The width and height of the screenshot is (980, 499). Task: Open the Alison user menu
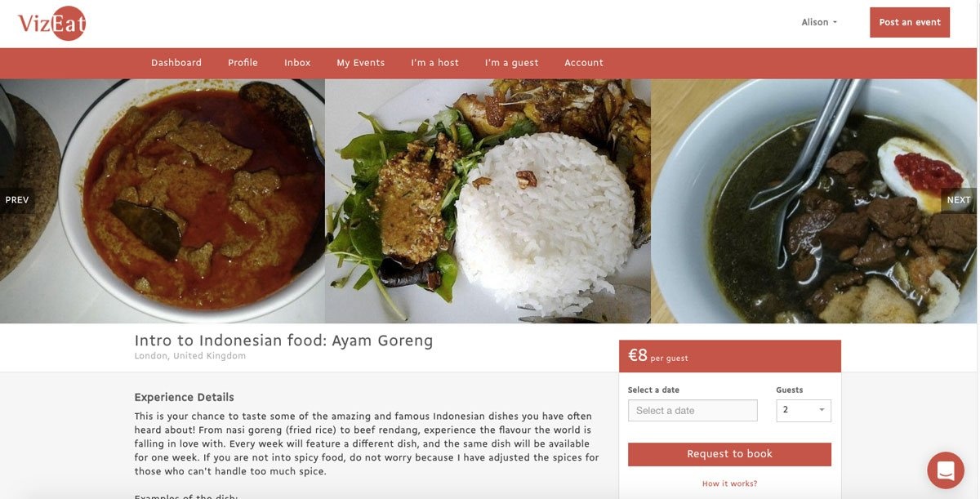(819, 22)
